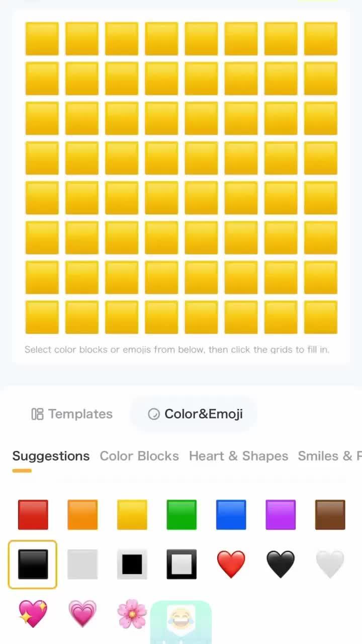
Task: Select the blue color block swatch
Action: [231, 514]
